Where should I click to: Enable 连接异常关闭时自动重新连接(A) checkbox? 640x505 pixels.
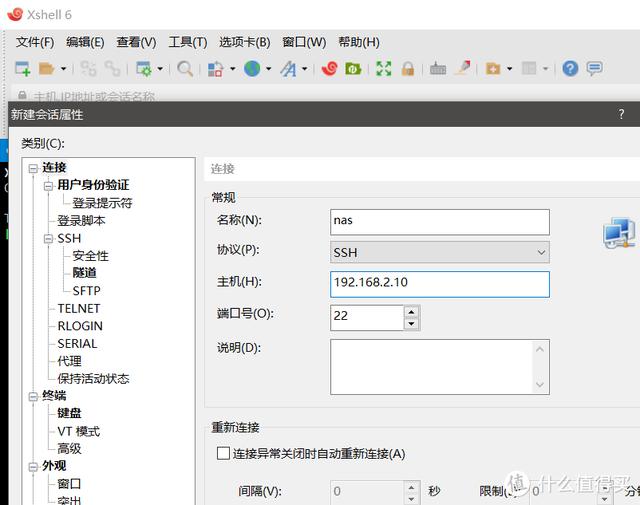[x=223, y=453]
